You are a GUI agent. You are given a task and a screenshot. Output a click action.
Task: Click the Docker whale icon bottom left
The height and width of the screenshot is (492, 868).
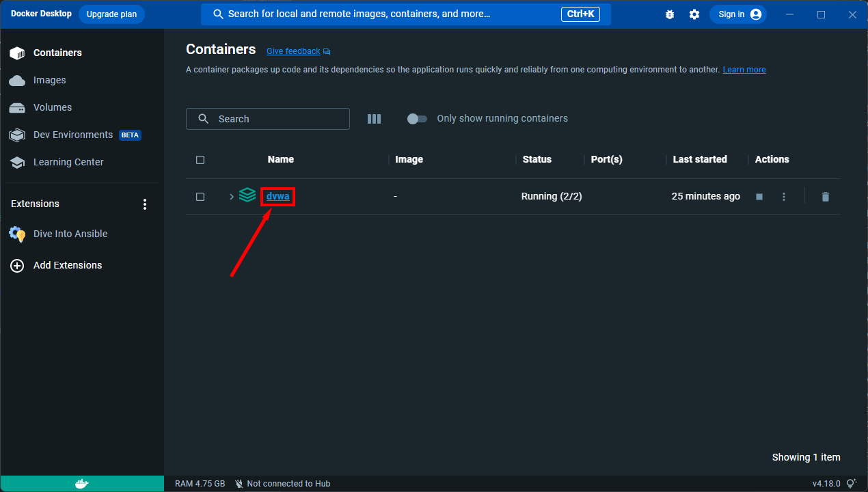click(81, 483)
